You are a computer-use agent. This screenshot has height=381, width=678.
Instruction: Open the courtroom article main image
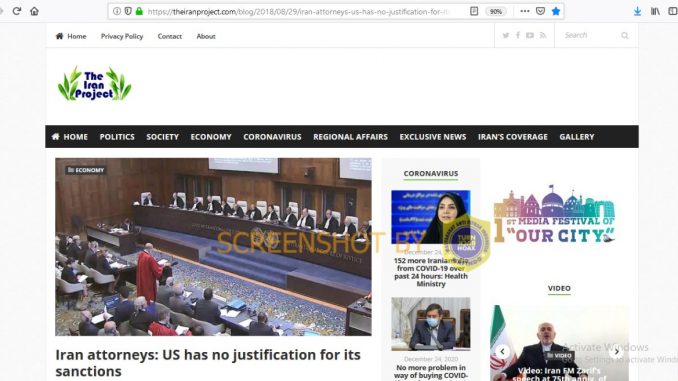click(213, 247)
